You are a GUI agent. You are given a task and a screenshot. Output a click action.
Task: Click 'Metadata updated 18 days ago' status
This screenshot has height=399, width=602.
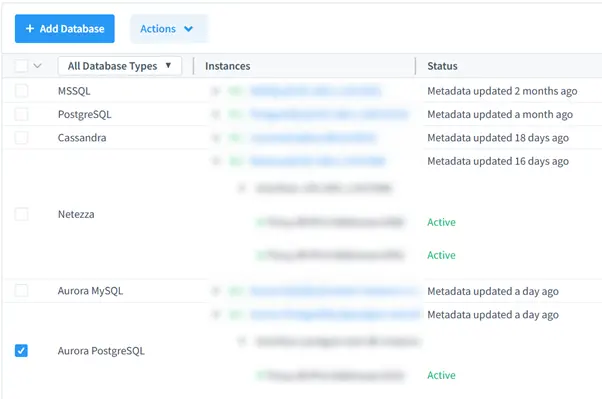point(498,138)
